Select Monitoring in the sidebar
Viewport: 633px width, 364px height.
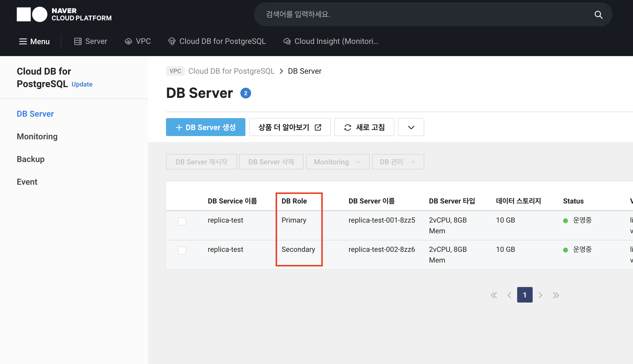click(37, 137)
